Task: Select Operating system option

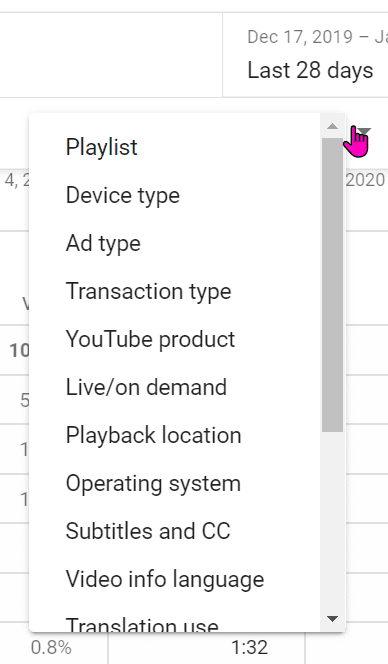Action: pyautogui.click(x=175, y=483)
